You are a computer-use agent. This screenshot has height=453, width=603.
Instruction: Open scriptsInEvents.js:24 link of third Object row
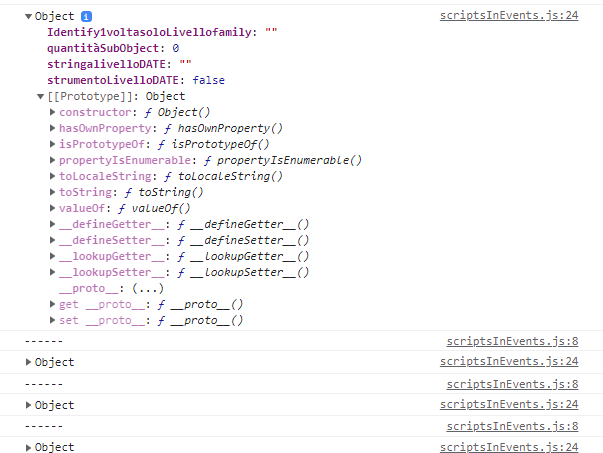(x=509, y=405)
